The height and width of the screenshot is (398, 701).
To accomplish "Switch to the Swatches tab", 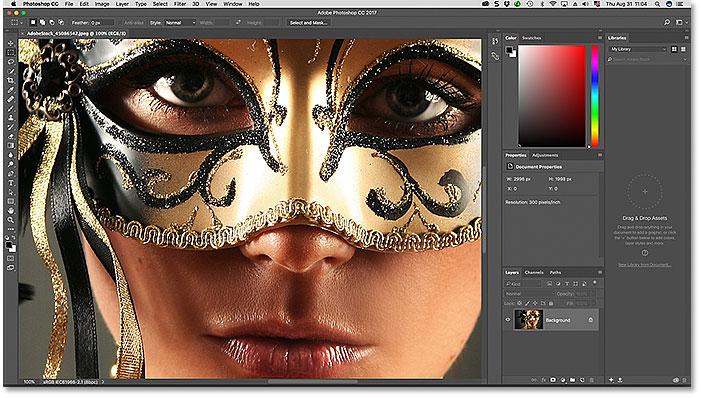I will (x=532, y=38).
